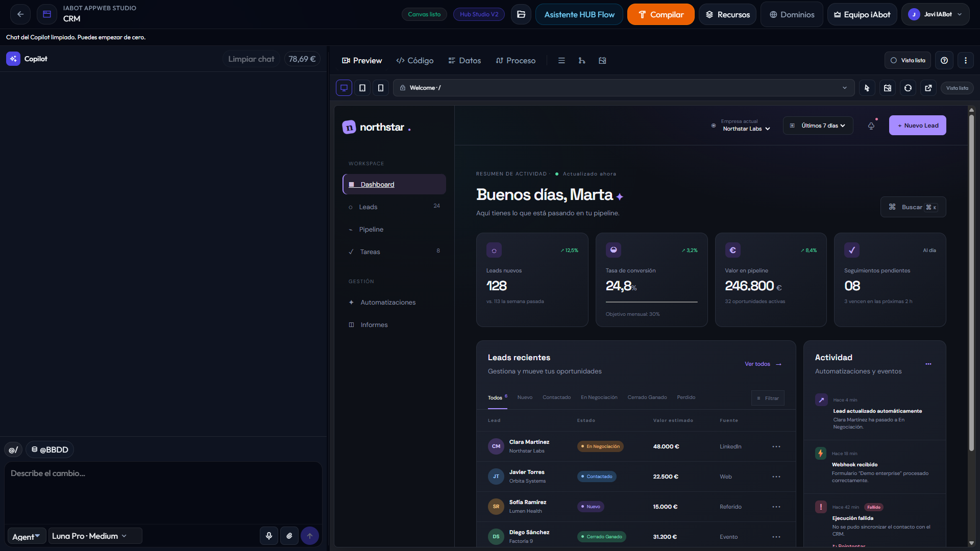980x551 pixels.
Task: Expand the Welcome route address dropdown
Action: [x=624, y=88]
